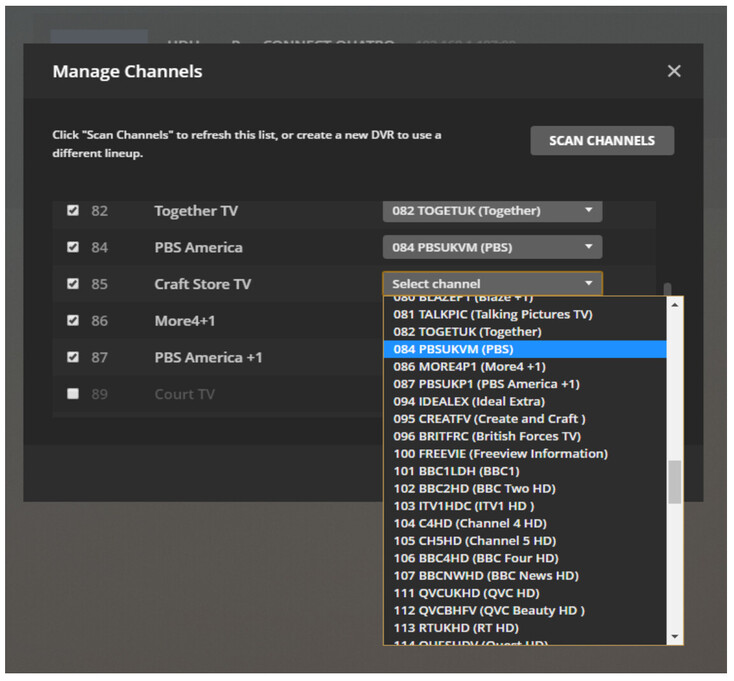Uncheck channel 87 PBS America +1 checkbox
This screenshot has height=681, width=734.
click(x=73, y=357)
